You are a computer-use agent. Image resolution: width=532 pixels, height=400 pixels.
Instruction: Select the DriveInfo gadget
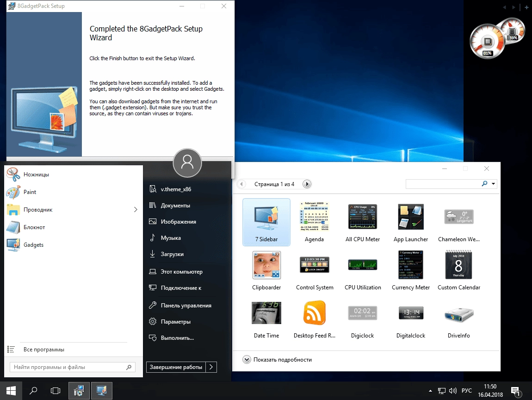pos(459,319)
